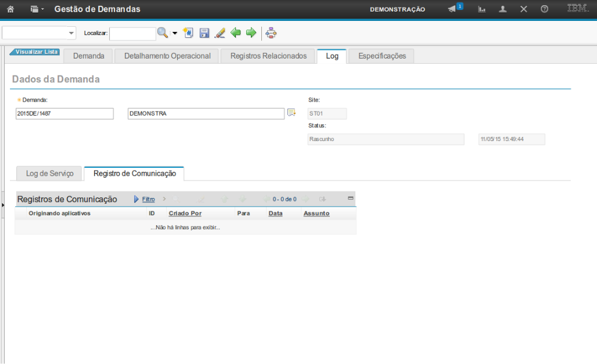
Task: Open the bulletin notifications megaphone icon
Action: point(452,9)
